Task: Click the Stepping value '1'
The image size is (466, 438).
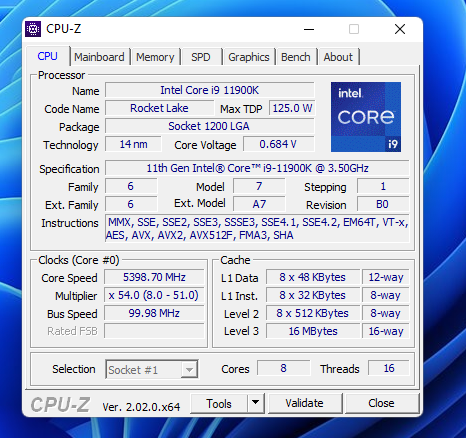Action: pos(383,186)
